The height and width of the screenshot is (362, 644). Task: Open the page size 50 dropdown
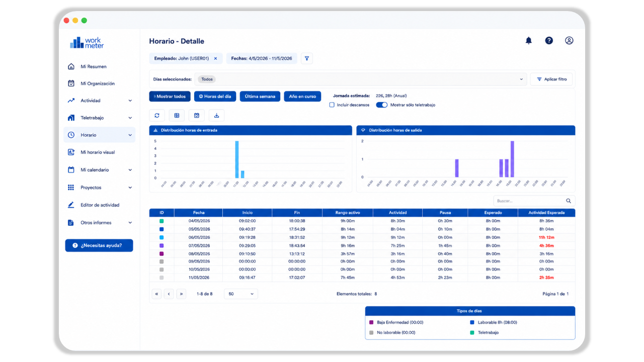click(x=241, y=294)
